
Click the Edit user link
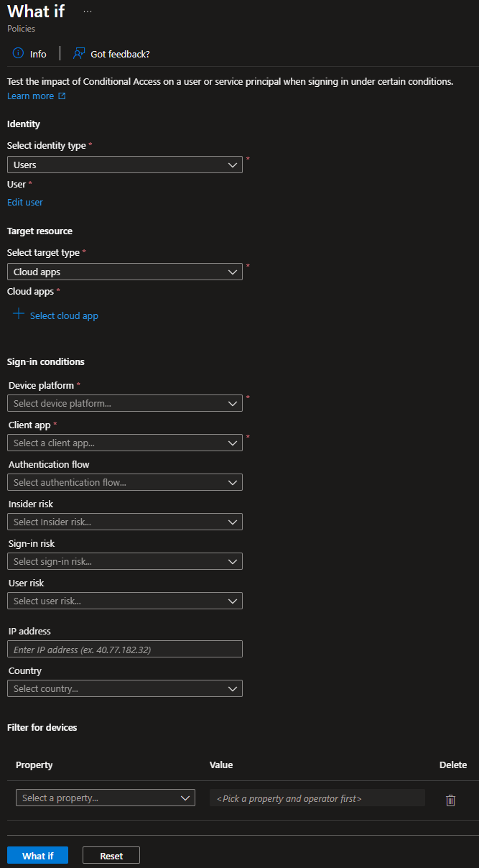(25, 202)
